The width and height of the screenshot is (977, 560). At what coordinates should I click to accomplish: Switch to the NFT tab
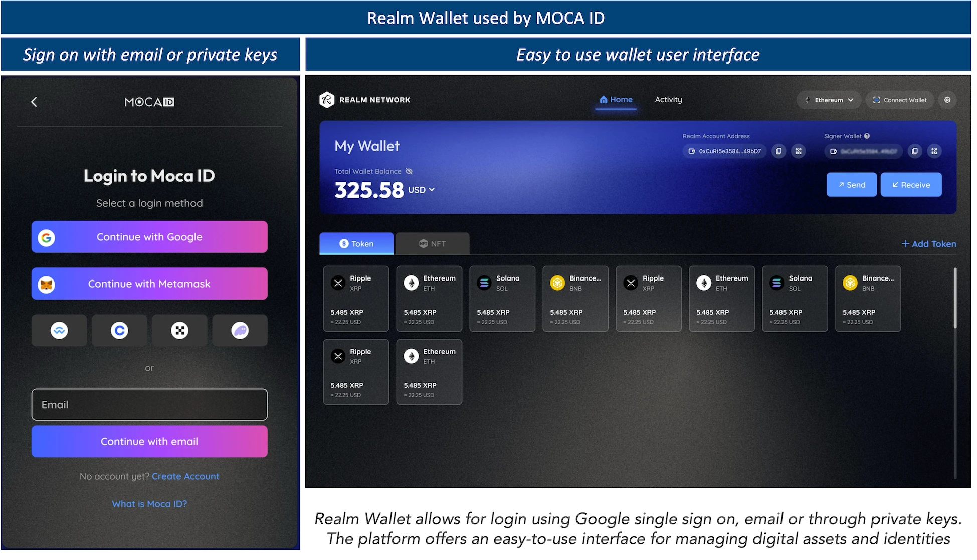coord(430,243)
